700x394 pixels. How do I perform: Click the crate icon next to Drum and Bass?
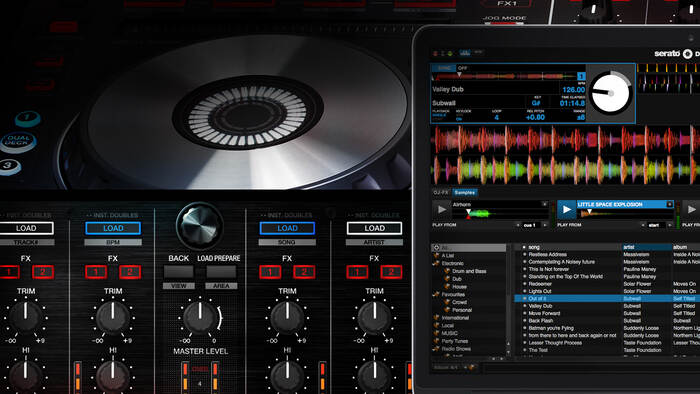click(447, 271)
